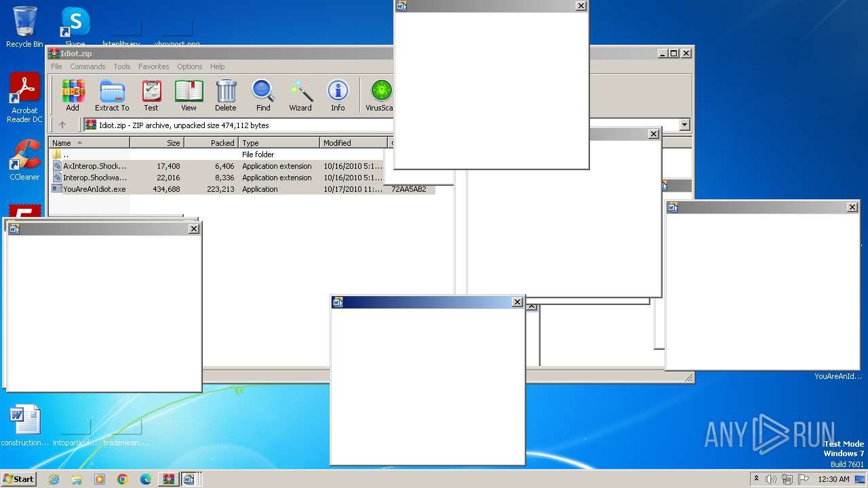The height and width of the screenshot is (488, 868).
Task: Show hidden system tray icons
Action: [757, 479]
